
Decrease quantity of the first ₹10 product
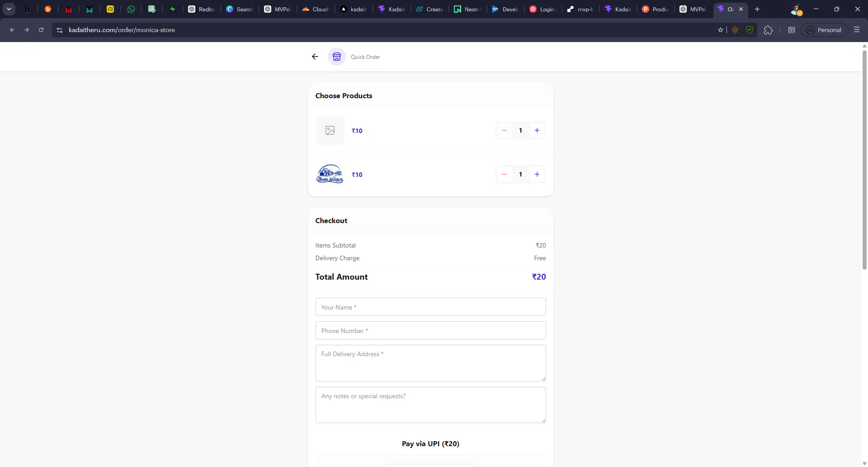point(505,130)
